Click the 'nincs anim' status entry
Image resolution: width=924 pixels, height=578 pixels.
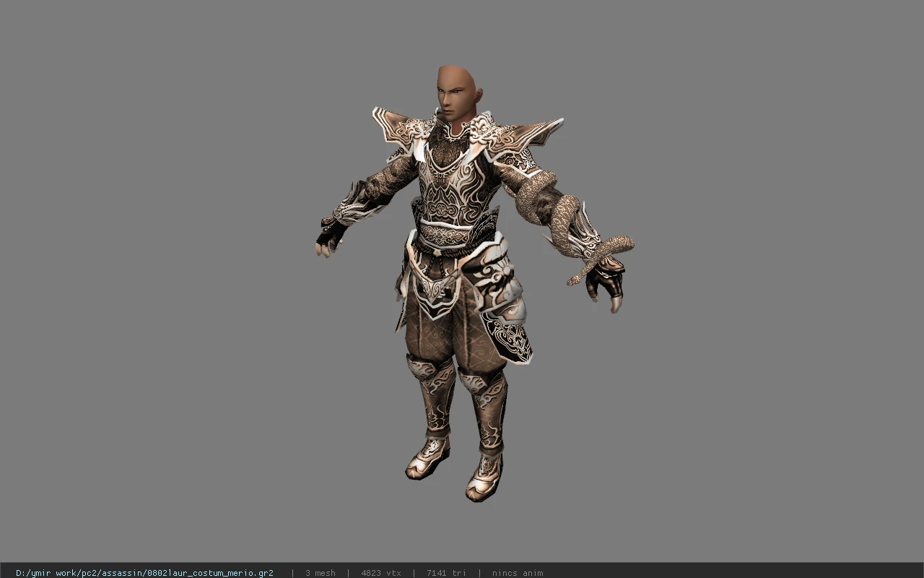click(518, 573)
